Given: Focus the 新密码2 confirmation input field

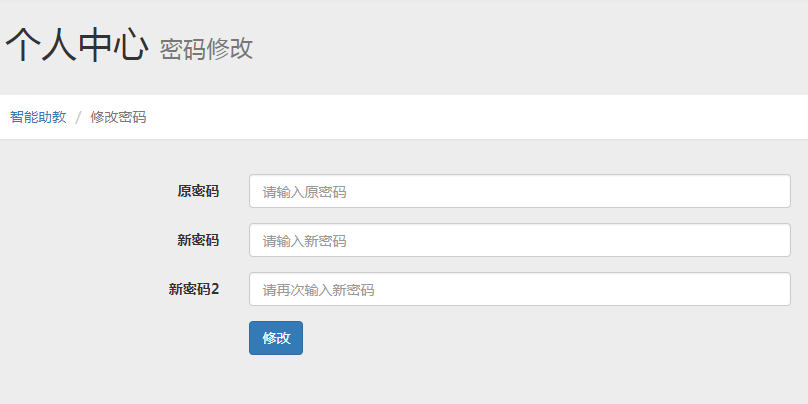Looking at the screenshot, I should pyautogui.click(x=519, y=290).
